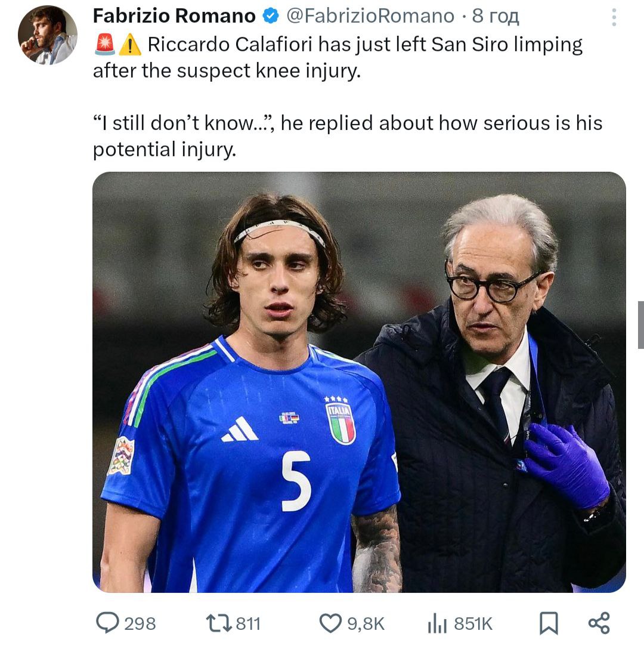The height and width of the screenshot is (649, 644).
Task: Like the post with the heart icon
Action: click(x=330, y=623)
